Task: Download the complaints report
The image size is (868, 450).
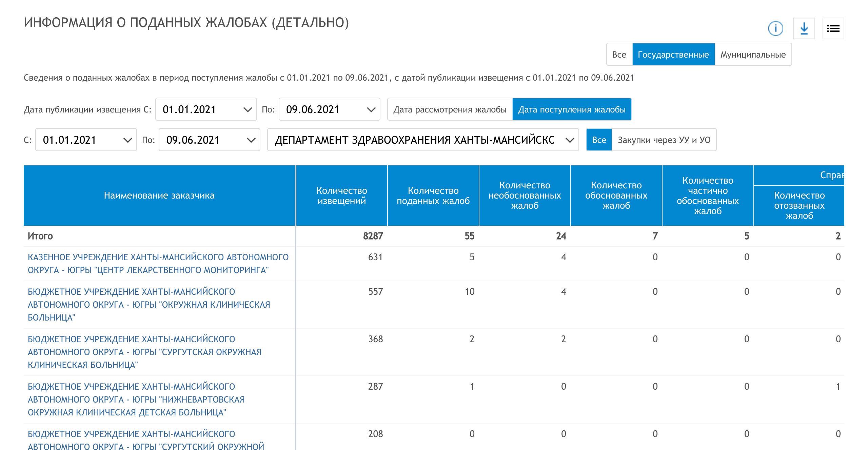Action: pos(804,28)
